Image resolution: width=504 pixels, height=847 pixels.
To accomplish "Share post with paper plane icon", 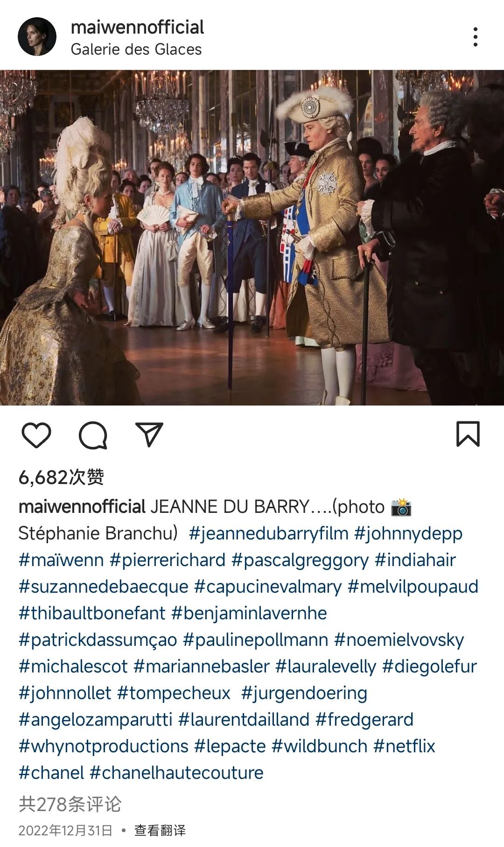I will 149,434.
